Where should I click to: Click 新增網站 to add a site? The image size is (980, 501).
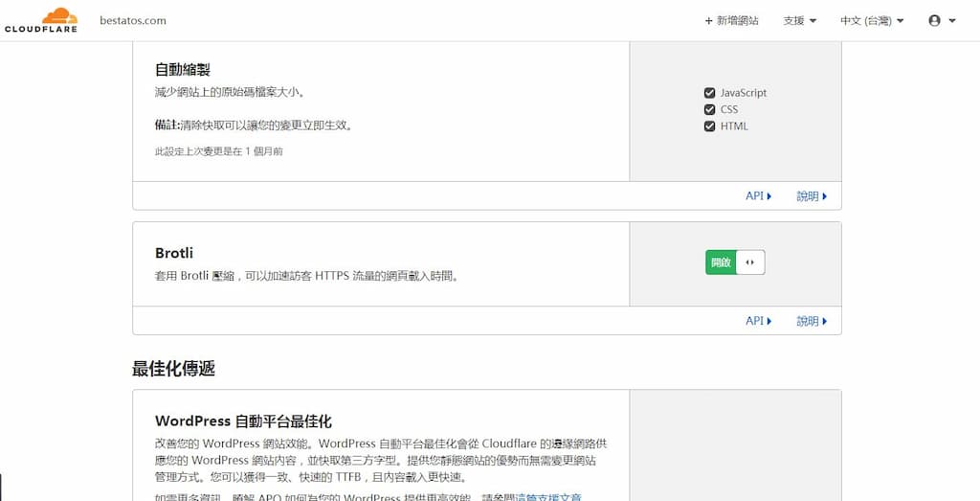pyautogui.click(x=731, y=21)
